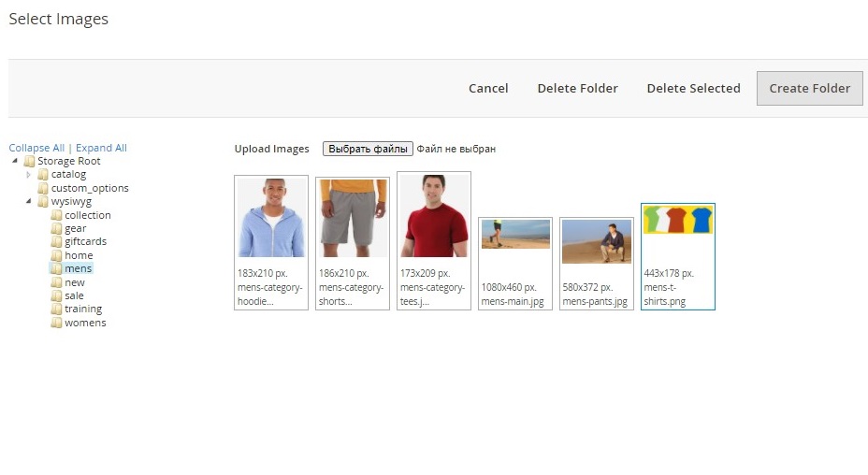The height and width of the screenshot is (475, 868).
Task: Open the Storage Root folder label
Action: (x=68, y=161)
